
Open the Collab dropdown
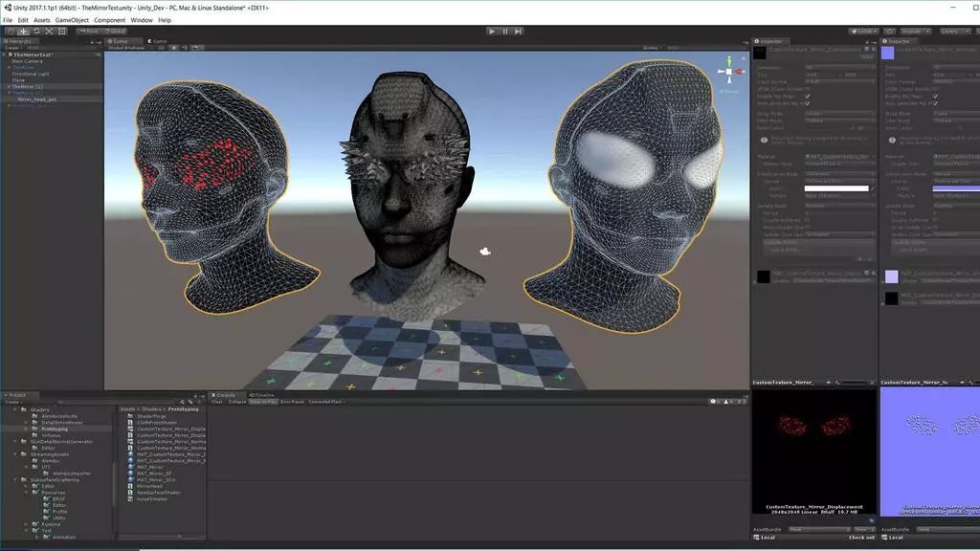coord(864,31)
